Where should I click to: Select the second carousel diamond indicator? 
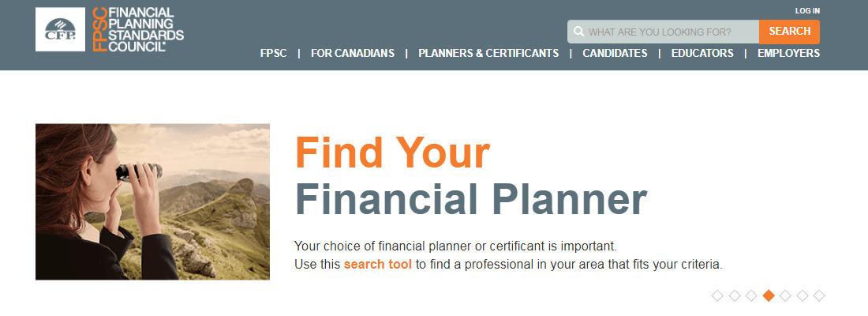pos(734,295)
